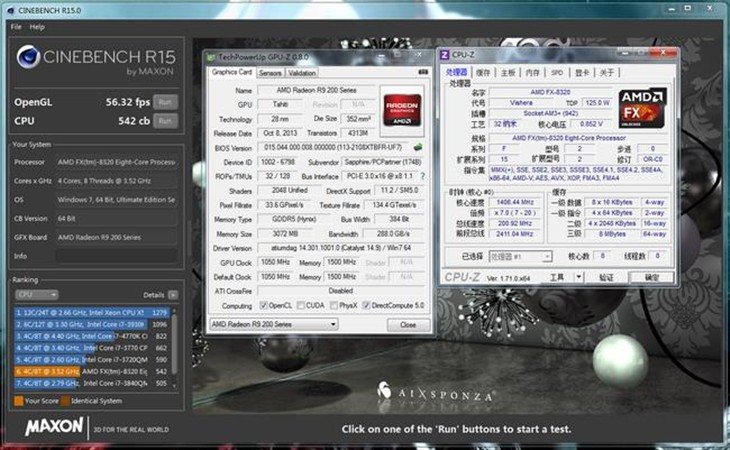Switch to the SPD tab in CPU-Z
The height and width of the screenshot is (450, 730).
[x=557, y=73]
